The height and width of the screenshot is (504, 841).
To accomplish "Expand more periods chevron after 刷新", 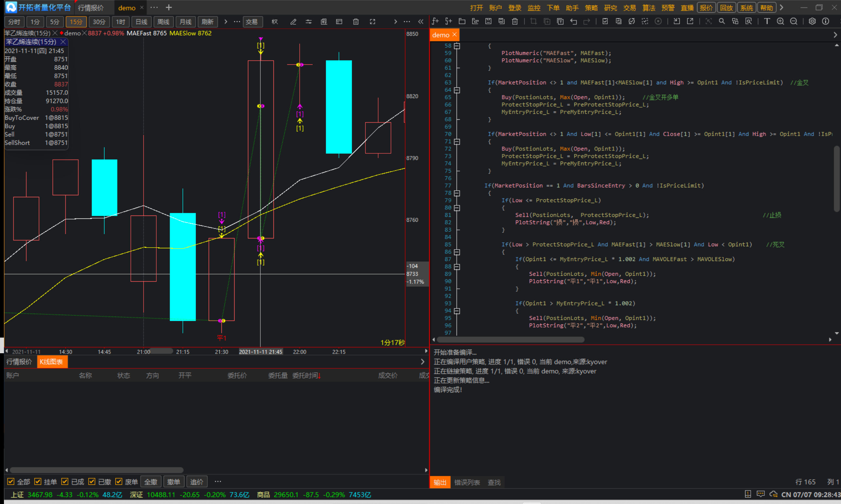I will point(225,22).
